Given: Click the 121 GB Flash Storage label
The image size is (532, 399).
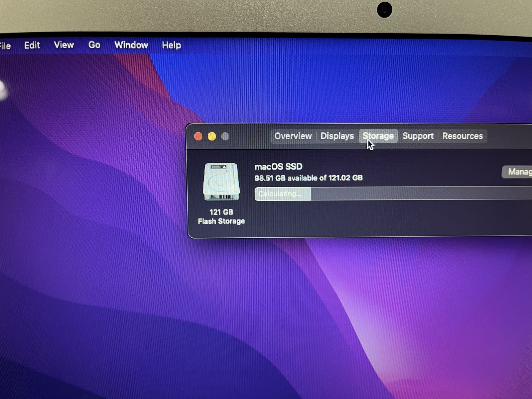Looking at the screenshot, I should 221,216.
